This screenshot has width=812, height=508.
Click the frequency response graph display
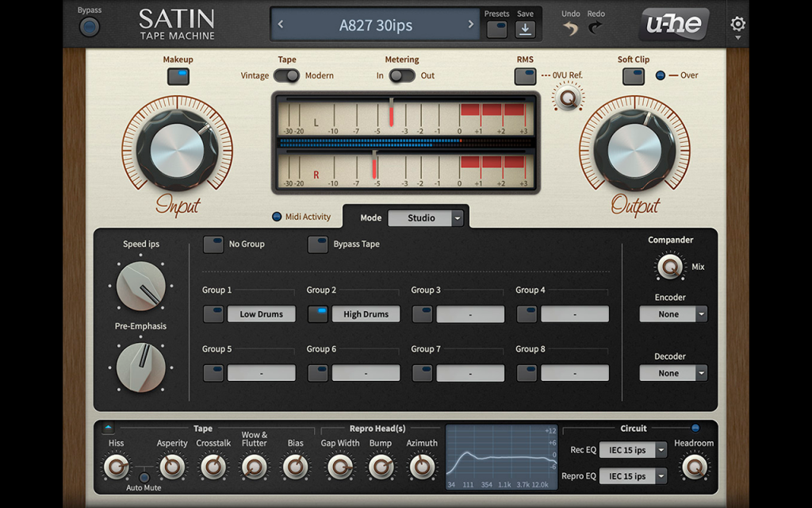click(501, 457)
